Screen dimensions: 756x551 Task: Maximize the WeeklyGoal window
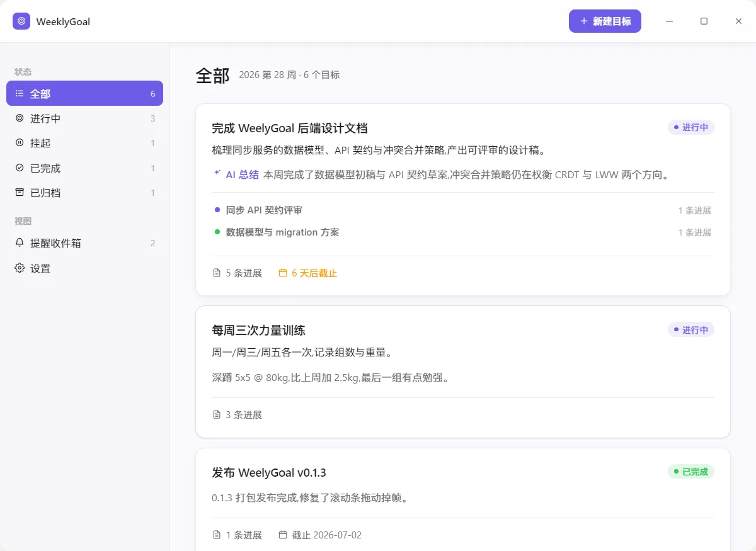click(x=704, y=21)
